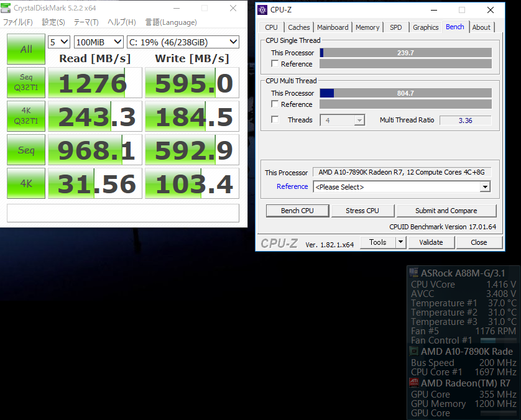
Task: Run the Seq Q32T1 benchmark
Action: (26, 83)
